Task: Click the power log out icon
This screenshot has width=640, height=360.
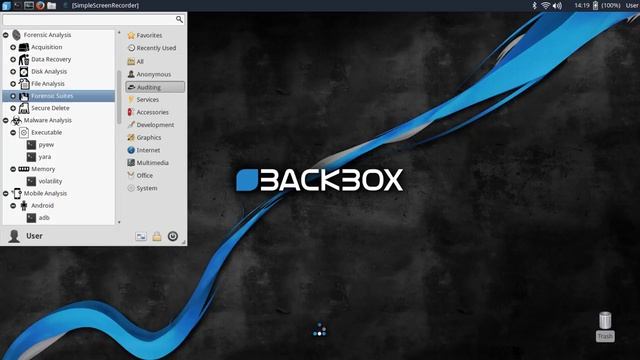Action: (173, 236)
